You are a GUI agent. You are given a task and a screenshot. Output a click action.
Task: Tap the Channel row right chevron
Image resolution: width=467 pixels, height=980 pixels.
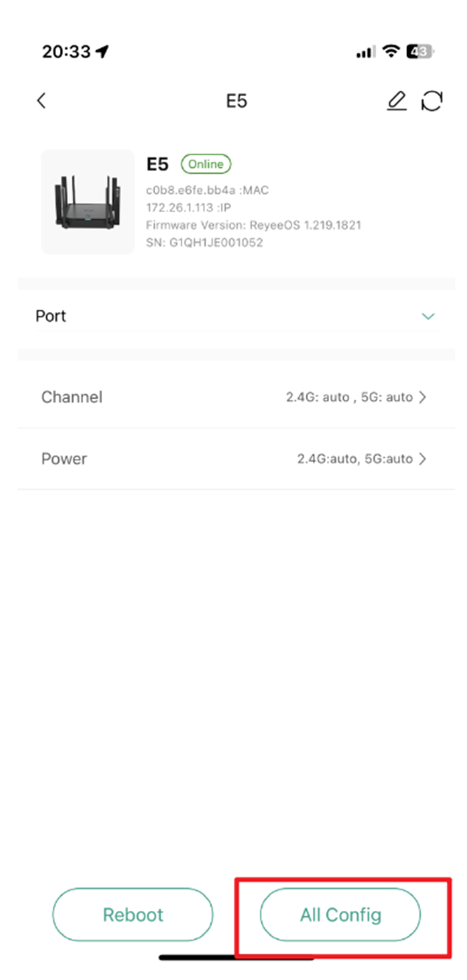tap(423, 397)
